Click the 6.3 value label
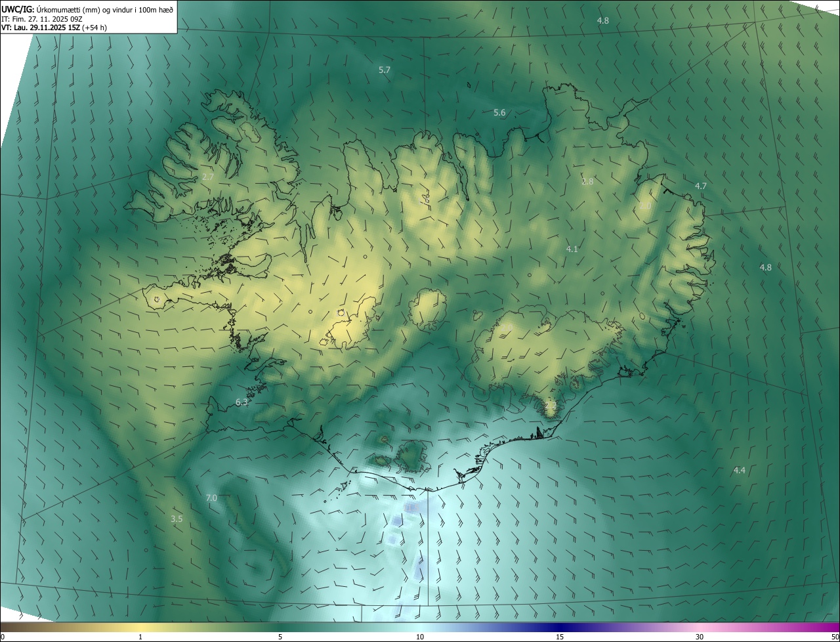Viewport: 840px width, 642px height. coord(241,402)
